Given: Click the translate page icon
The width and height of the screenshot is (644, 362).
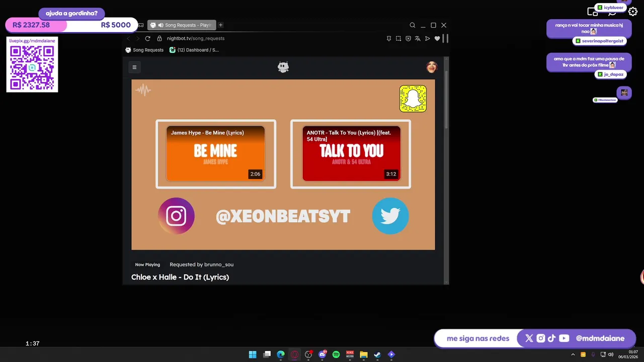Looking at the screenshot, I should coord(418,38).
